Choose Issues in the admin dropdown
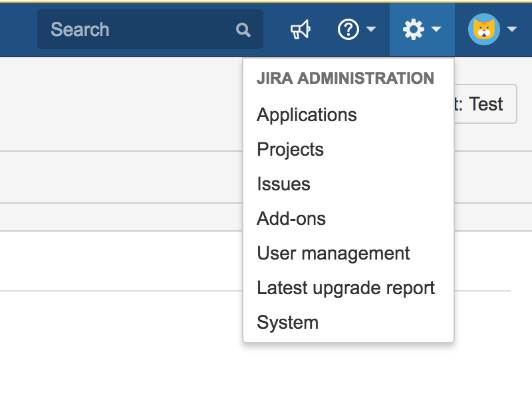Image resolution: width=532 pixels, height=394 pixels. 283,184
